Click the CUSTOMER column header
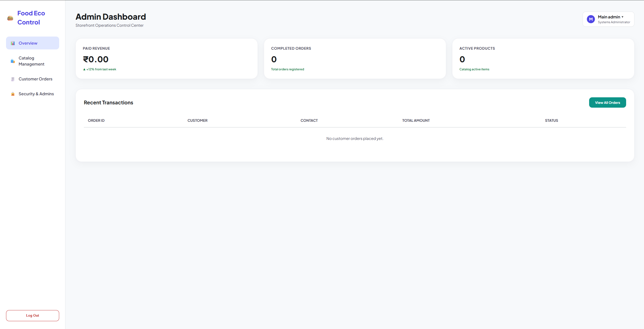644x329 pixels. (x=197, y=121)
